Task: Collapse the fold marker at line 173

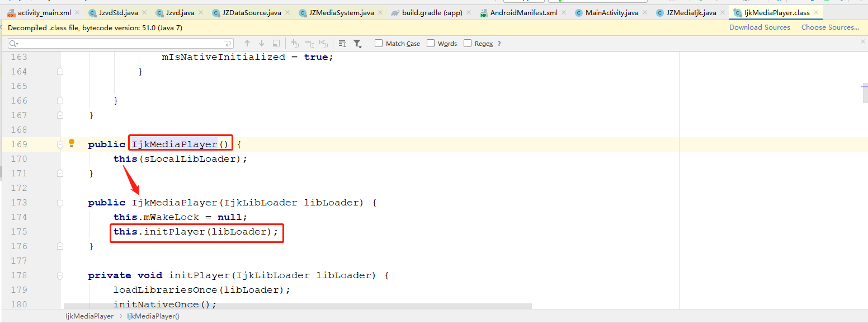Action: click(x=60, y=203)
